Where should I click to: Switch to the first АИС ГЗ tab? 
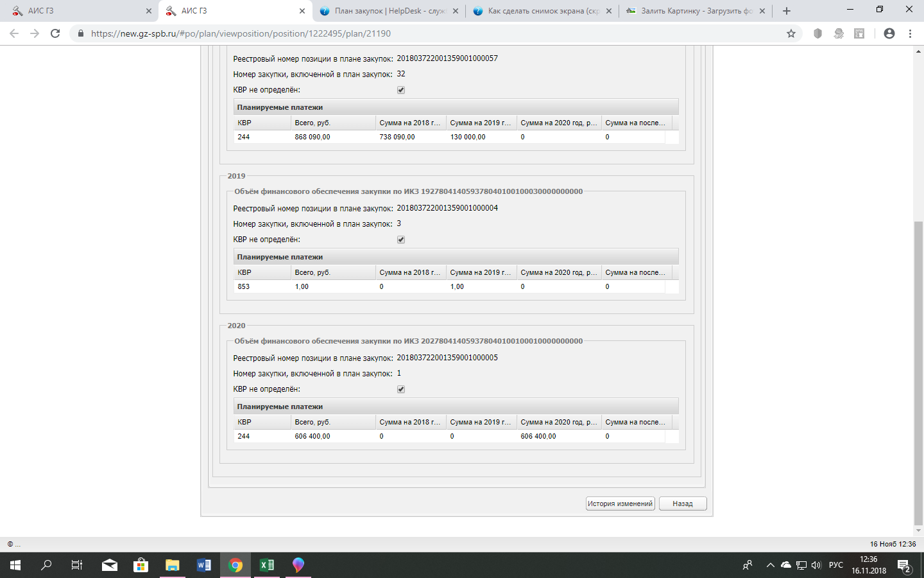point(80,11)
